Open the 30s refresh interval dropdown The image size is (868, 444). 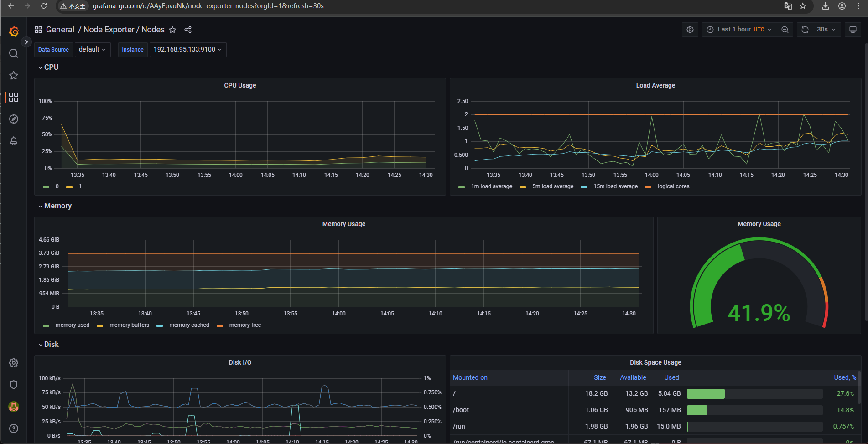(x=826, y=30)
